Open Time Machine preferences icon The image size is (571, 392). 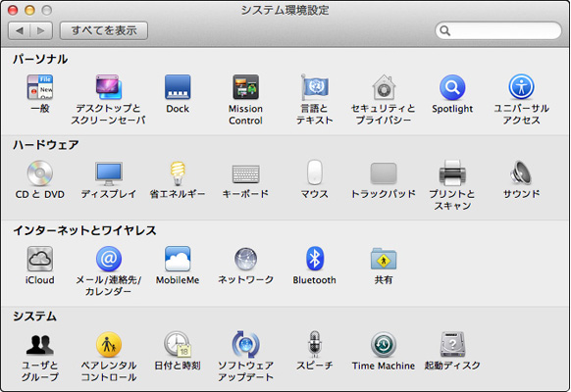point(384,344)
